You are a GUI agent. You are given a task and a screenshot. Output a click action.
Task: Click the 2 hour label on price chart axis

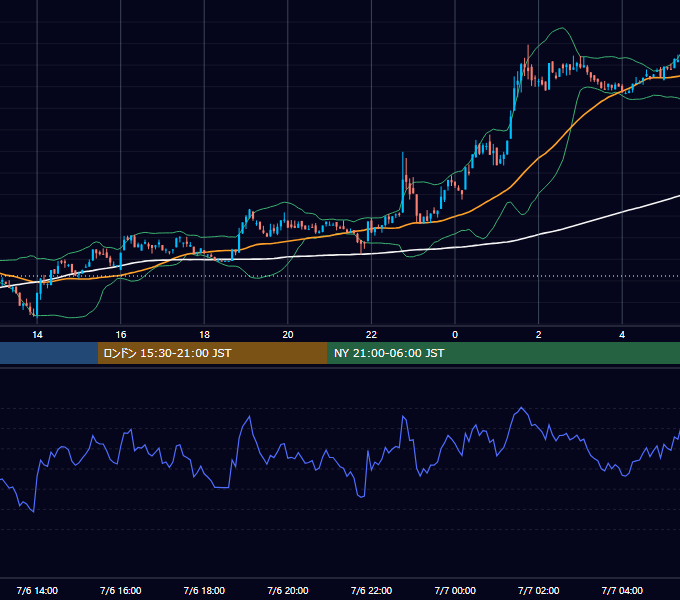[x=539, y=335]
